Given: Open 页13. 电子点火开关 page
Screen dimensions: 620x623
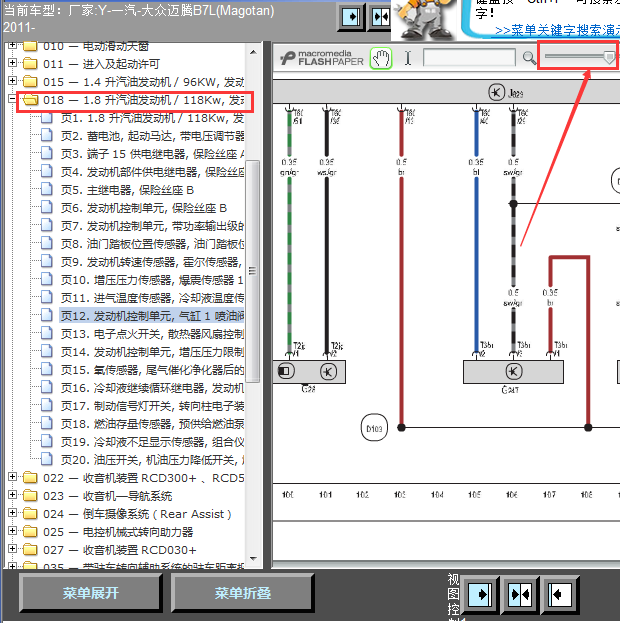Looking at the screenshot, I should [152, 334].
